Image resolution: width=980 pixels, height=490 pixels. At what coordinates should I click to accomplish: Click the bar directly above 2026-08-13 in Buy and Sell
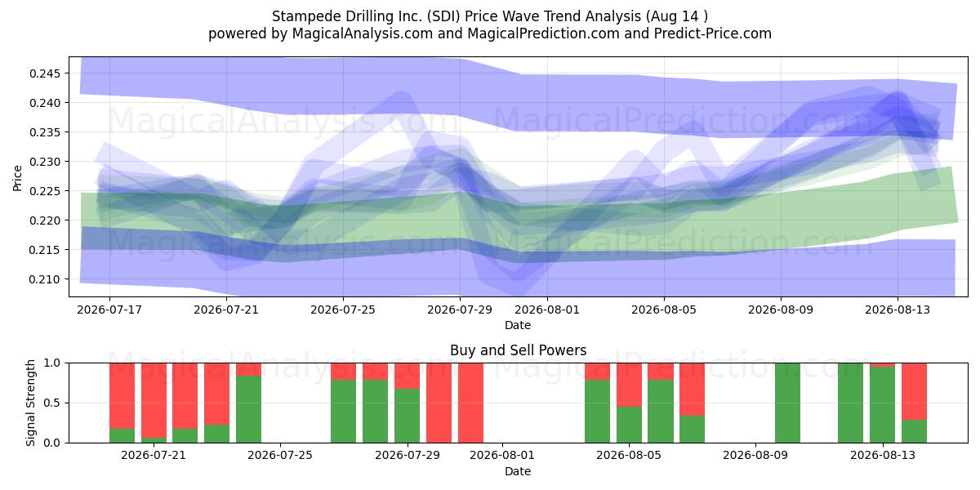882,403
